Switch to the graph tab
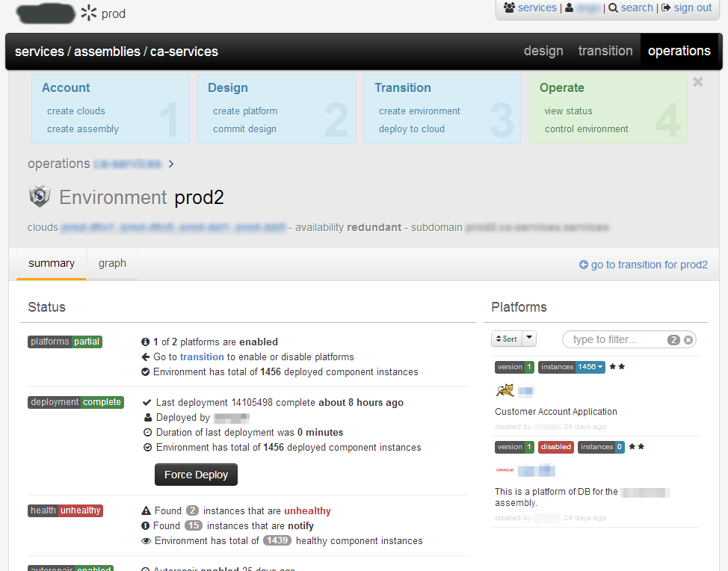 click(x=112, y=263)
